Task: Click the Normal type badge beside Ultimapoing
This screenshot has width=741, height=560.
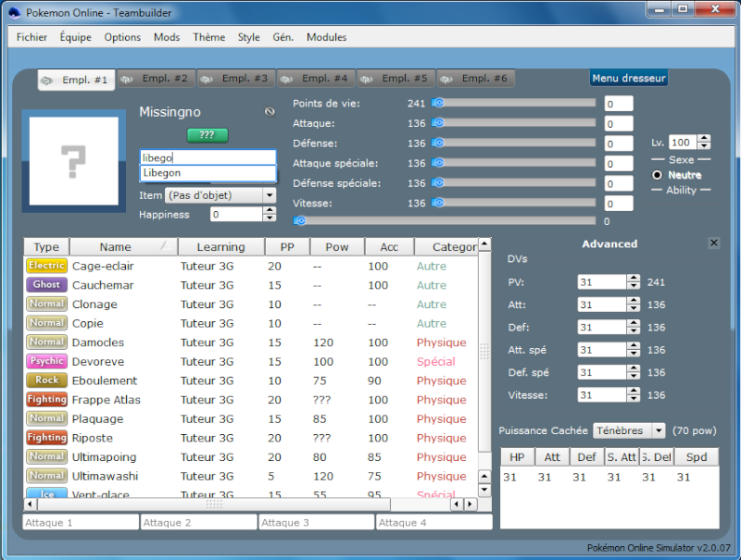Action: [x=46, y=457]
